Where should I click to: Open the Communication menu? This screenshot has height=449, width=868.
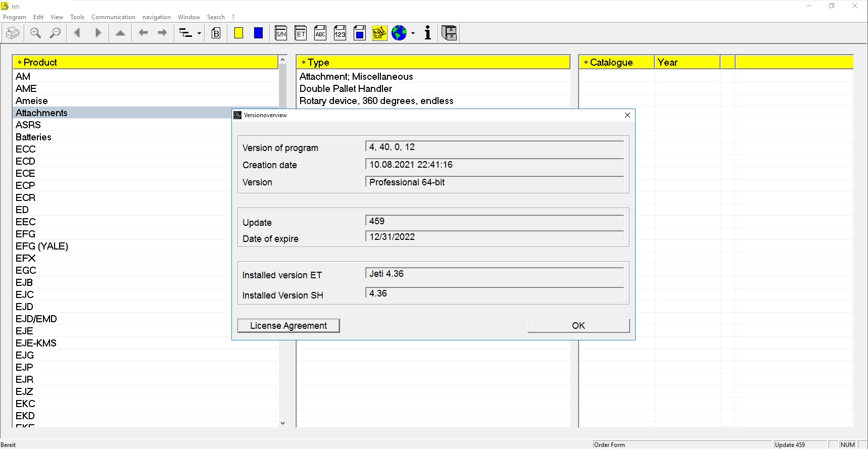(x=113, y=17)
